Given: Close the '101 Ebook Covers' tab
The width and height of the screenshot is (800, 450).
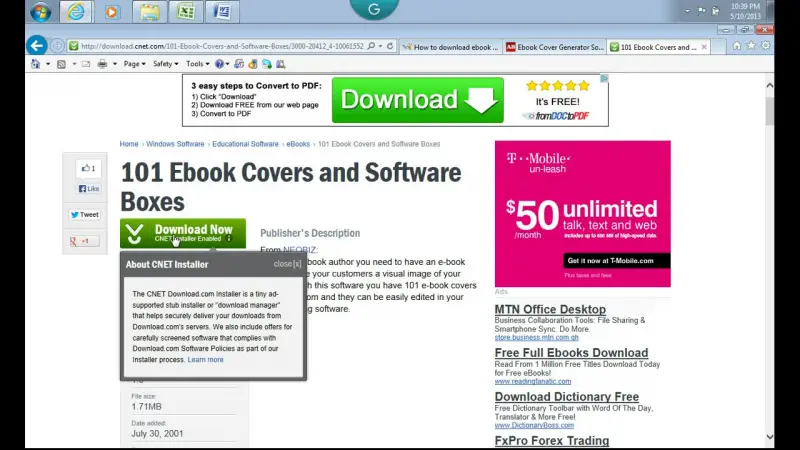Looking at the screenshot, I should 704,47.
